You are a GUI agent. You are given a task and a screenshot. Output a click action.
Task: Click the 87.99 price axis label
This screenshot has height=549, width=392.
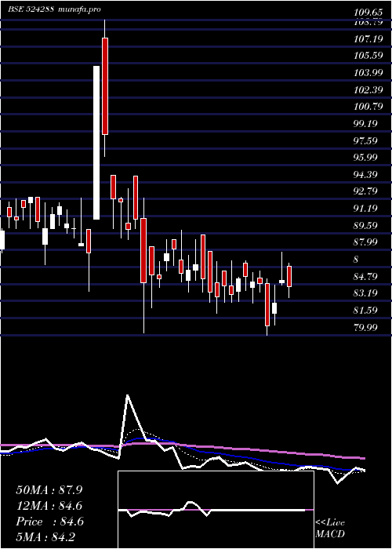[x=366, y=242]
